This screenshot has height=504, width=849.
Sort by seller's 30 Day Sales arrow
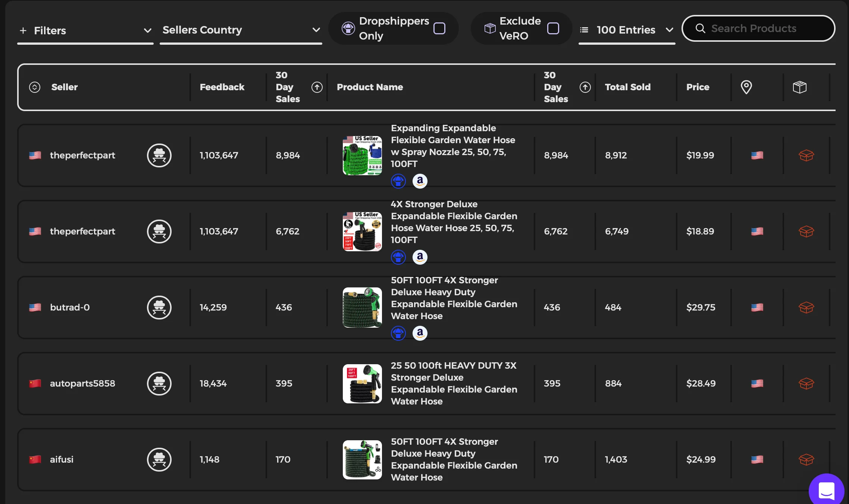pos(317,87)
